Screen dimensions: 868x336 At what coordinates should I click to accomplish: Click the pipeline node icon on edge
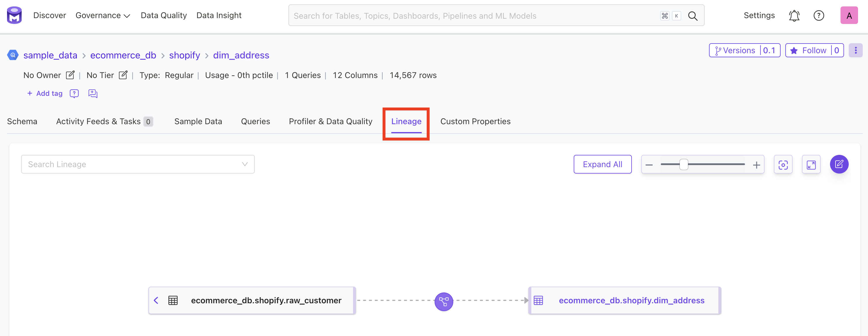[443, 301]
